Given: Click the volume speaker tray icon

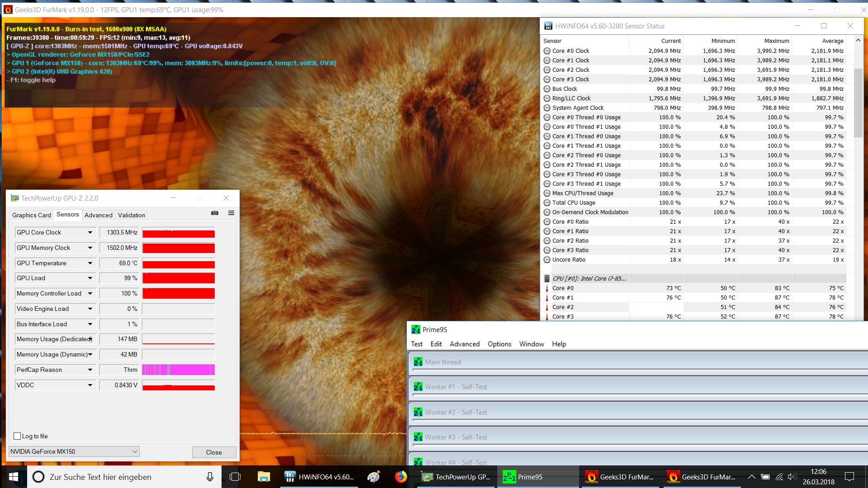Looking at the screenshot, I should [792, 477].
